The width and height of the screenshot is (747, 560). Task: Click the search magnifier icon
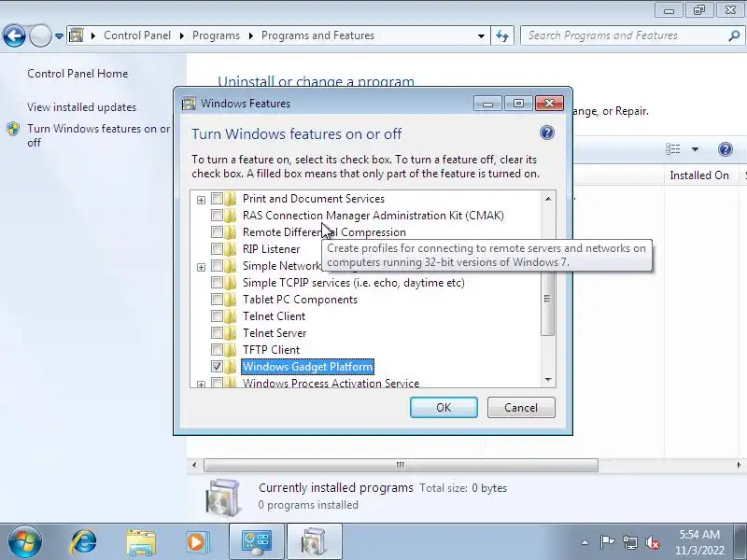tap(734, 35)
